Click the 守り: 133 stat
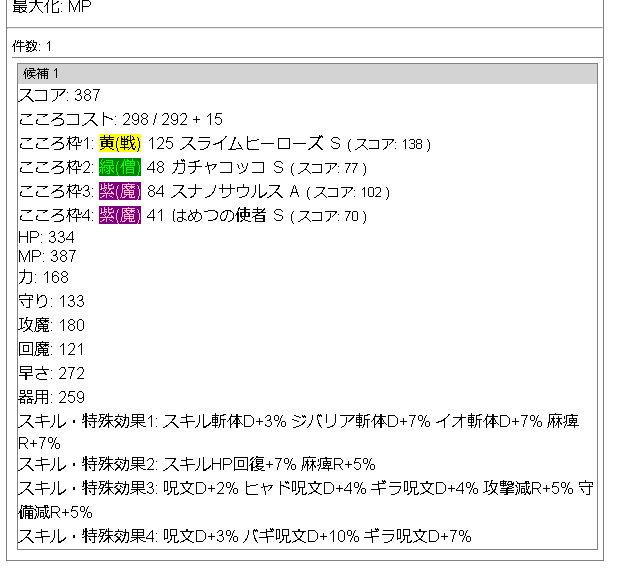This screenshot has width=621, height=569. (x=51, y=301)
